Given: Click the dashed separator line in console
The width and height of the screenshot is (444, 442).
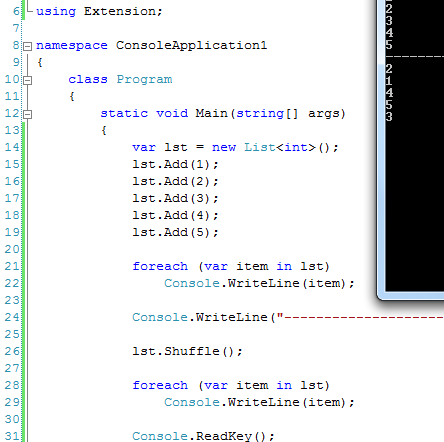Looking at the screenshot, I should (x=415, y=57).
